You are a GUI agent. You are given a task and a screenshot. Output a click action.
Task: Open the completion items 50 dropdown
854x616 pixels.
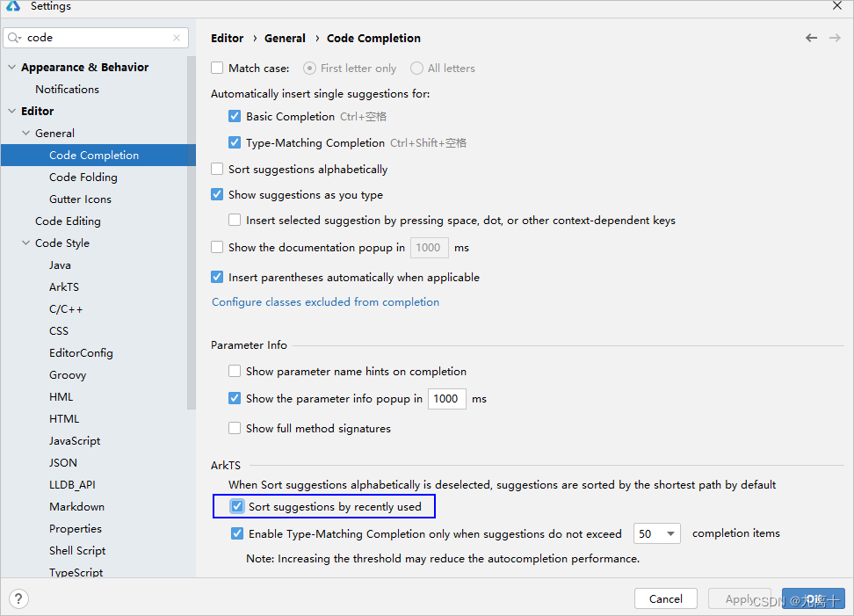point(657,533)
